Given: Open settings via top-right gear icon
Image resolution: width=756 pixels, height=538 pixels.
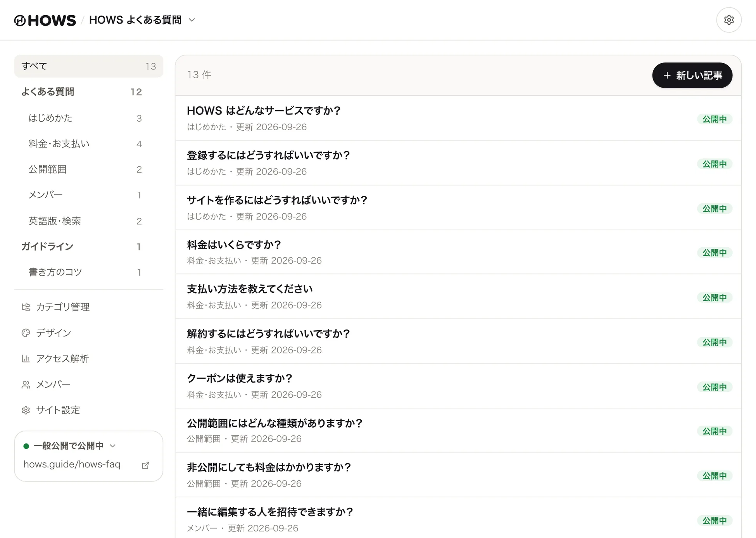Looking at the screenshot, I should tap(728, 20).
